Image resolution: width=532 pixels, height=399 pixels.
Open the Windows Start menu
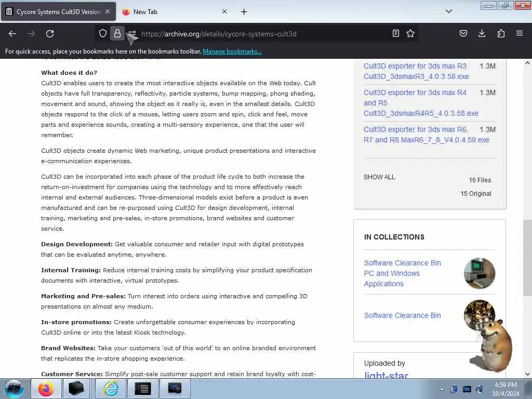click(x=14, y=389)
